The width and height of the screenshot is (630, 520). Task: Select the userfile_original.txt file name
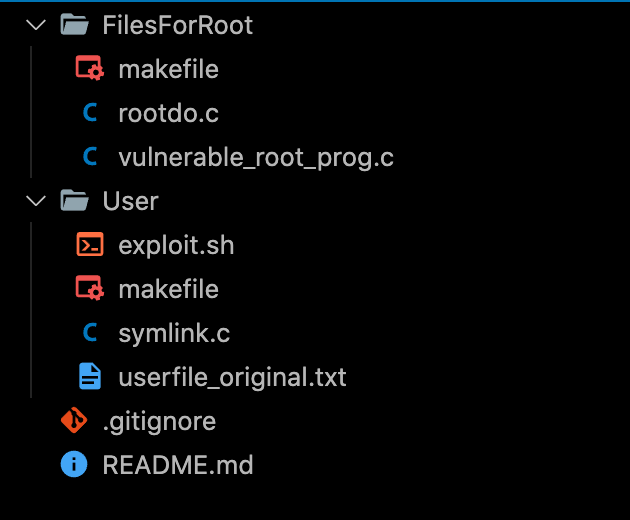232,377
